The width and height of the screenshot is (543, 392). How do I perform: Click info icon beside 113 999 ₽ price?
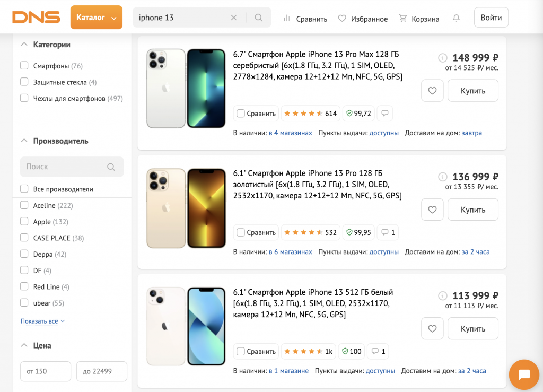pos(443,296)
